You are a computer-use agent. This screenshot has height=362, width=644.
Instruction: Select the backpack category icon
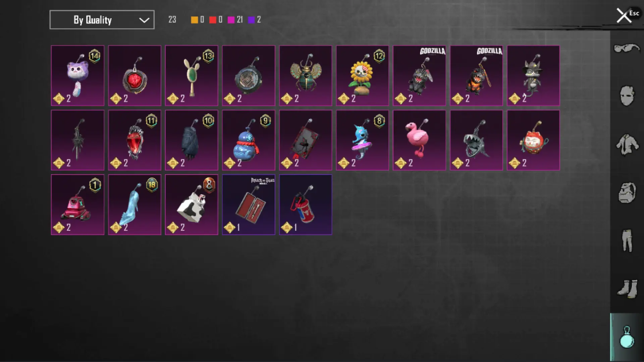pyautogui.click(x=627, y=193)
